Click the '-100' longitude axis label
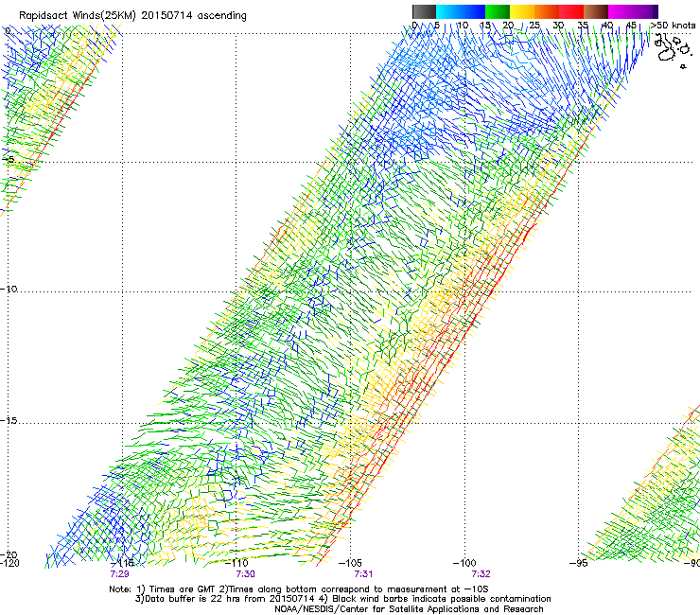 pyautogui.click(x=464, y=563)
